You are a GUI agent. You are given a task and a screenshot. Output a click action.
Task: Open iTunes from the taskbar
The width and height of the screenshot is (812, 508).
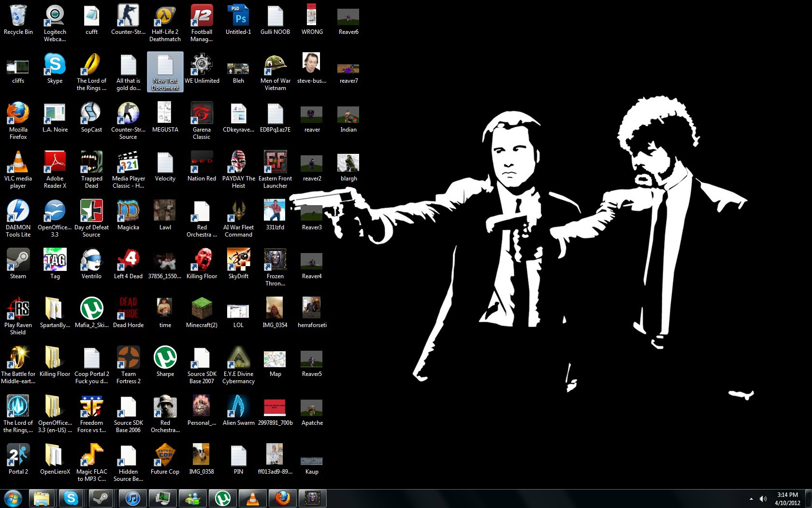132,498
